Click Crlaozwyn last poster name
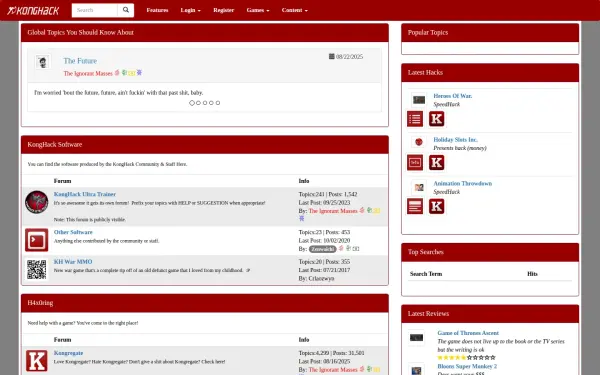 [321, 279]
